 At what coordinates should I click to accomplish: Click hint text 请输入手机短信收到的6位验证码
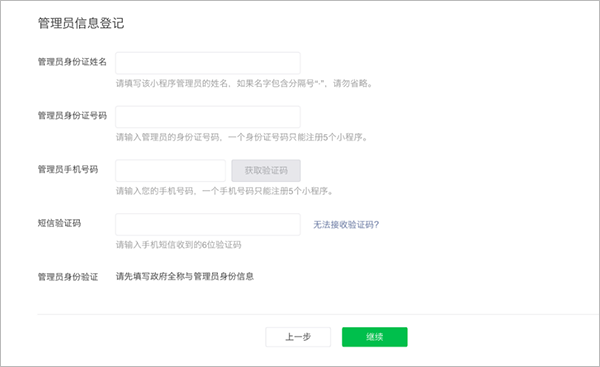tap(179, 245)
